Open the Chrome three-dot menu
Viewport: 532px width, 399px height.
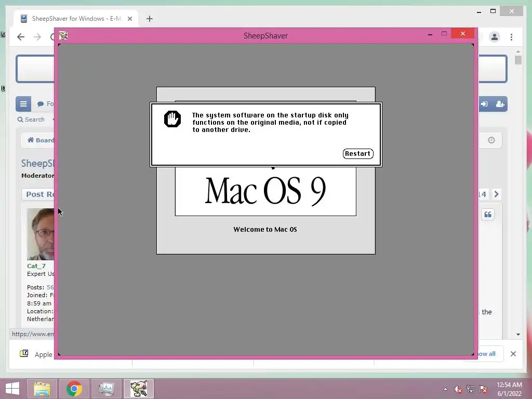pos(512,37)
